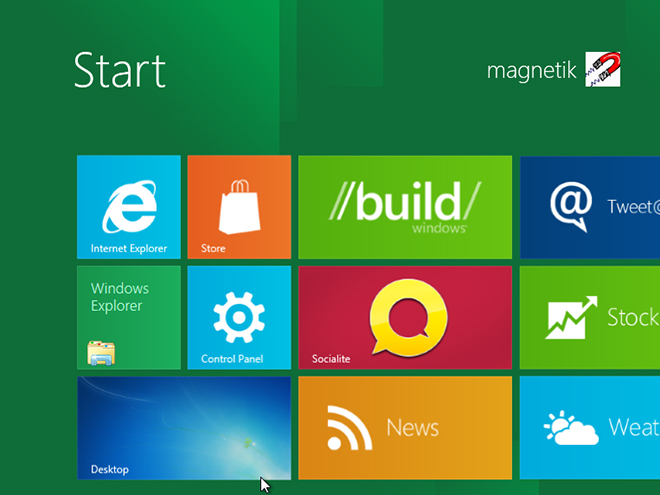
Task: Click the "Internet Explorer" tile label
Action: tap(129, 248)
